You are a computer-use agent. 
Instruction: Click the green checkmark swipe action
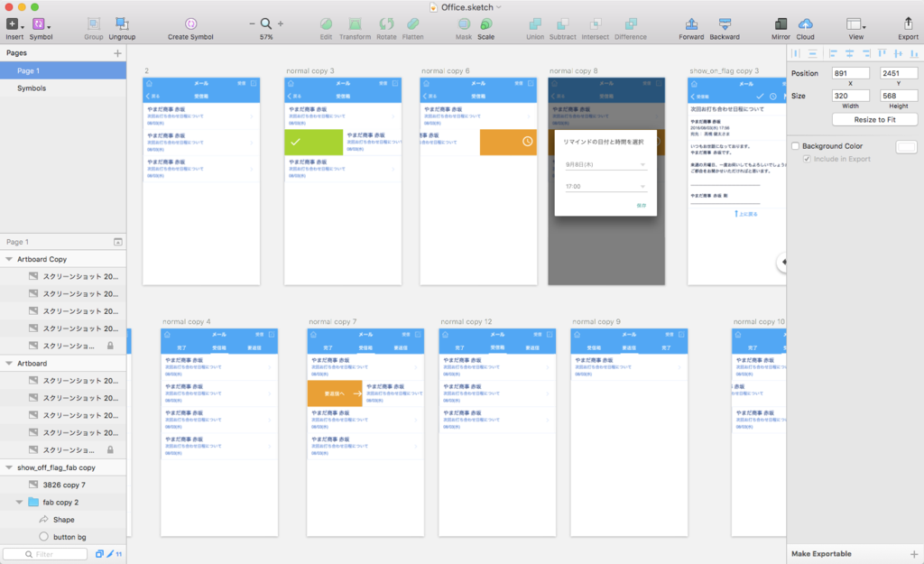coord(313,142)
